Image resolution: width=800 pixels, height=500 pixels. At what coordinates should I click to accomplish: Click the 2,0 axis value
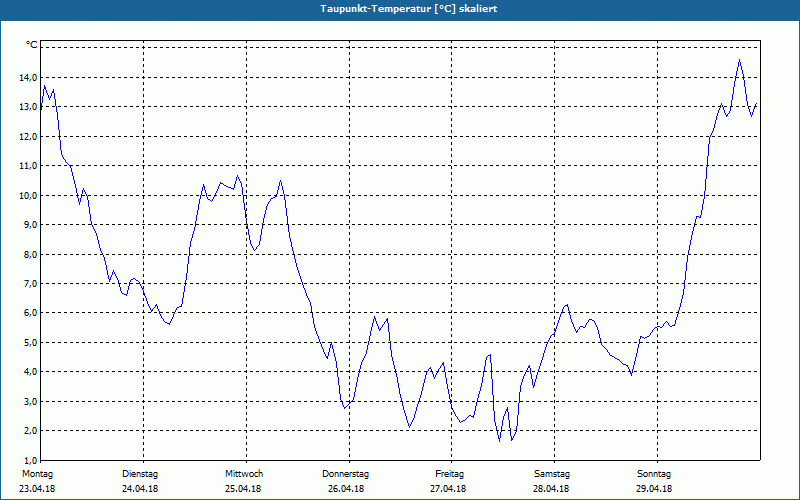30,431
